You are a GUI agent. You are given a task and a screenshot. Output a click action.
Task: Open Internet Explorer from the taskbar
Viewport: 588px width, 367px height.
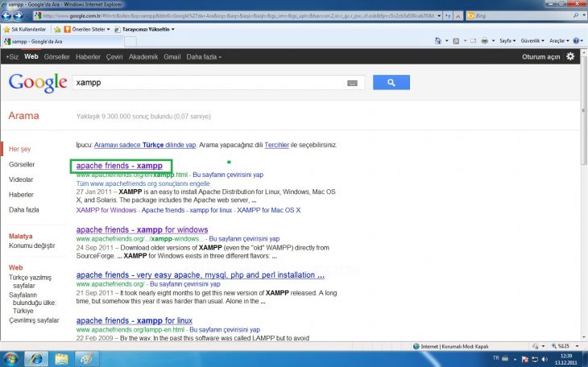pyautogui.click(x=35, y=358)
